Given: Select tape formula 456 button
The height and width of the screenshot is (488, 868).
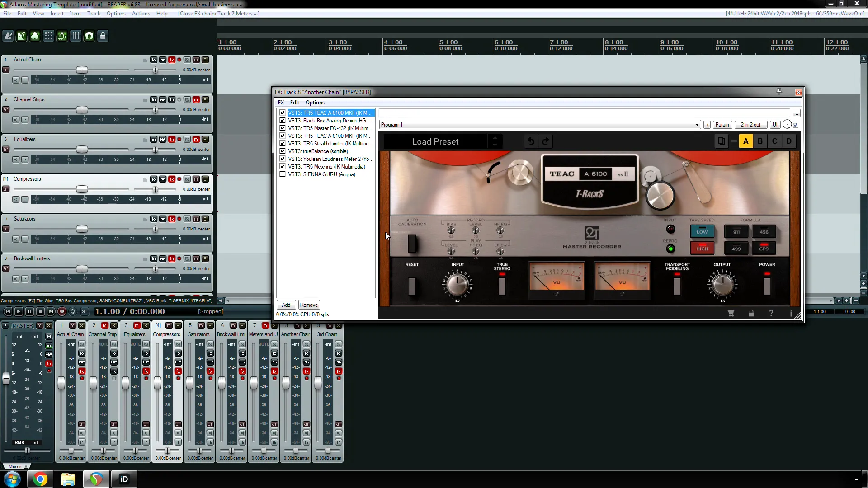Looking at the screenshot, I should [x=764, y=232].
